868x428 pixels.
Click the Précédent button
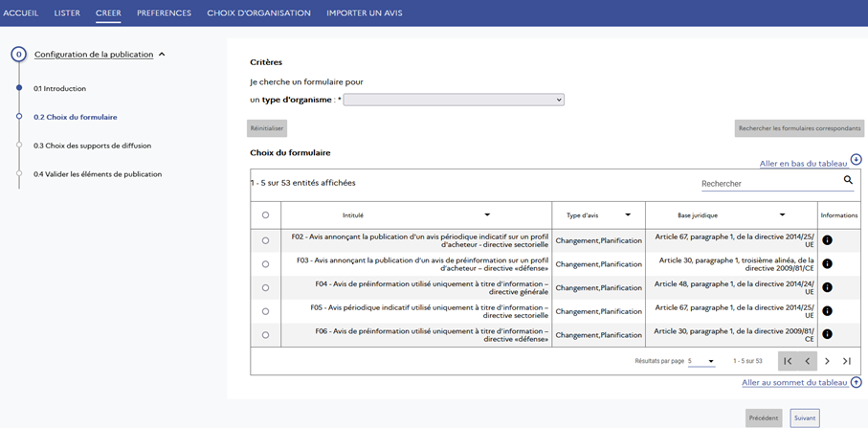point(764,418)
